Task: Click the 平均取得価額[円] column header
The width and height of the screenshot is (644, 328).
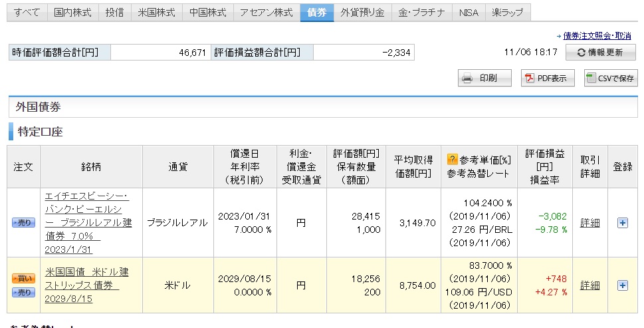Action: click(413, 167)
